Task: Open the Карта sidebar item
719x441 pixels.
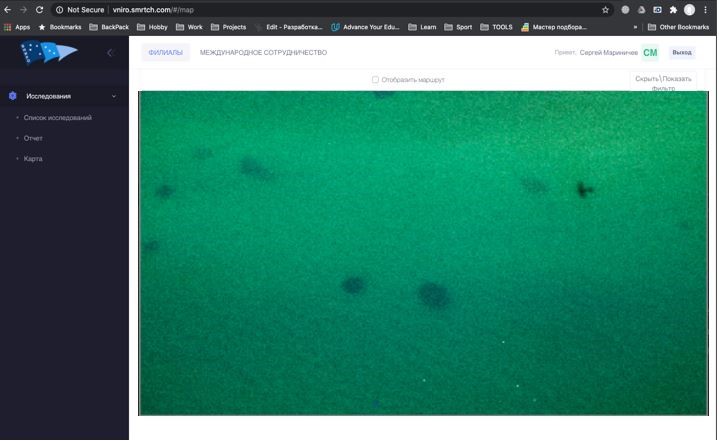Action: coord(33,159)
